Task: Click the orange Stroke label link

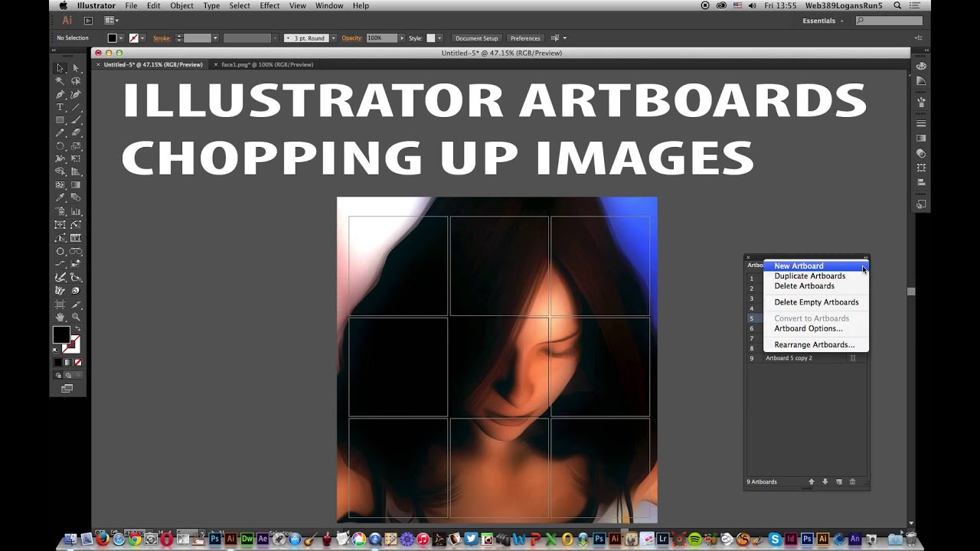Action: pos(162,38)
